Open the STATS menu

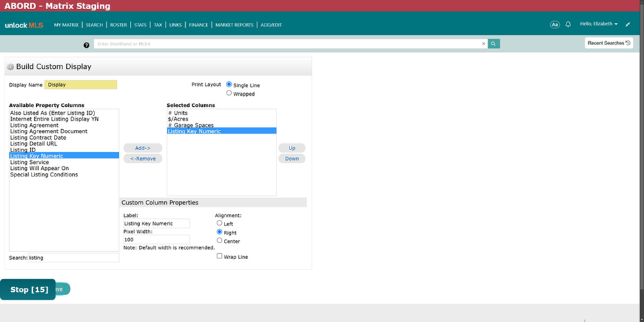[140, 25]
